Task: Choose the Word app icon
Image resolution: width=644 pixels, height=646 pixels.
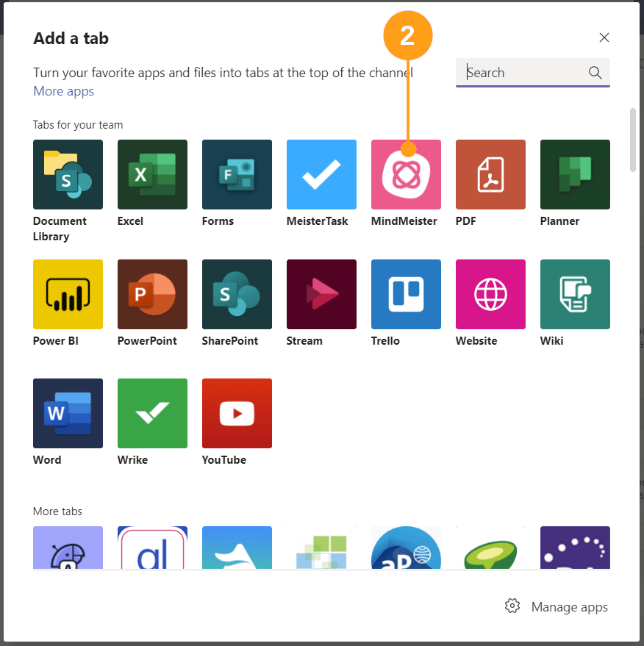Action: pyautogui.click(x=68, y=413)
